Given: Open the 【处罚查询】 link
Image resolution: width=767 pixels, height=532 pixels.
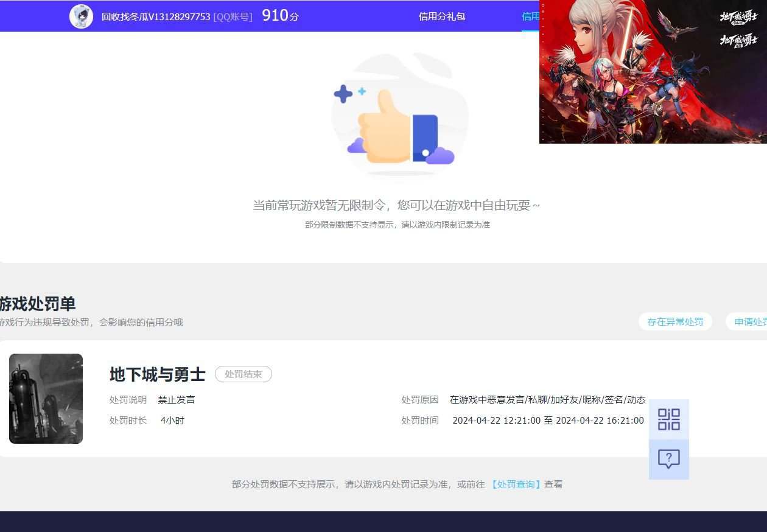Looking at the screenshot, I should [516, 485].
